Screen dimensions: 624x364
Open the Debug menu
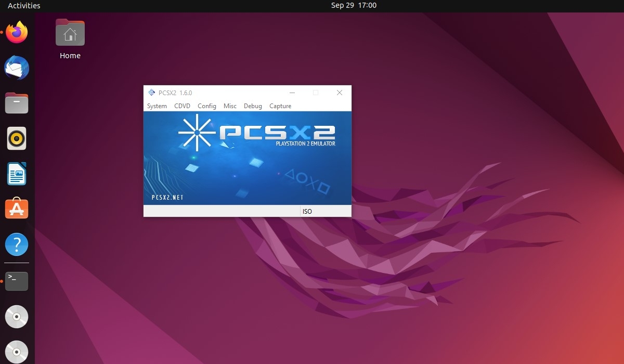tap(253, 106)
